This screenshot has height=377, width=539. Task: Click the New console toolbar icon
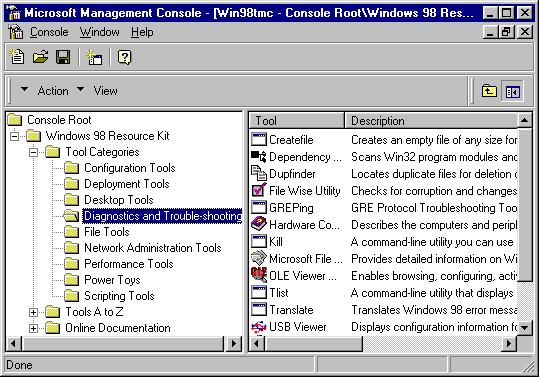[17, 57]
